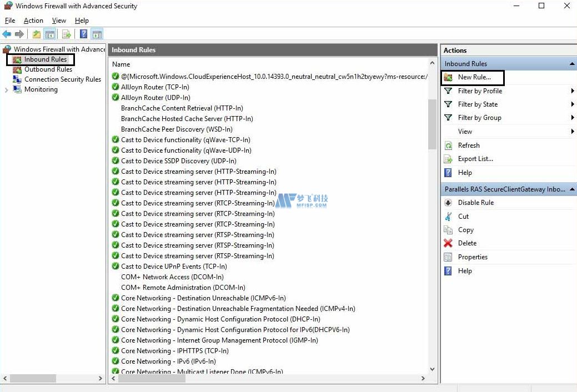
Task: Open Properties in the Actions pane
Action: click(472, 257)
